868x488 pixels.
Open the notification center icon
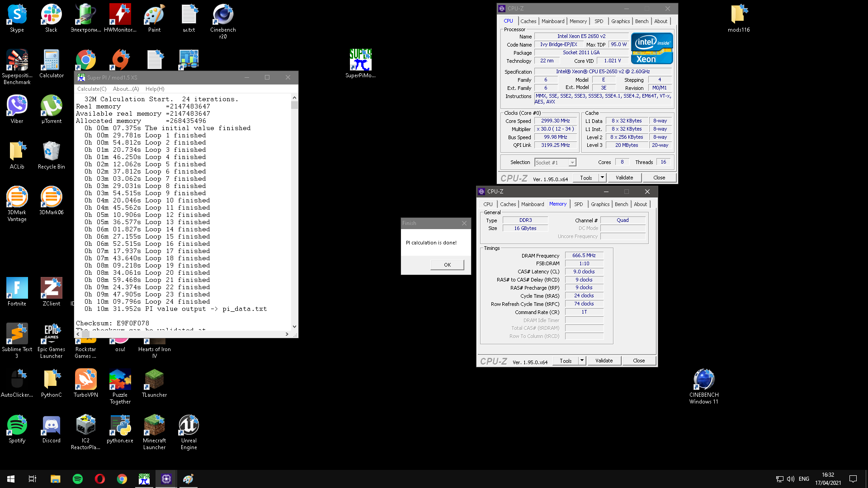click(x=853, y=479)
